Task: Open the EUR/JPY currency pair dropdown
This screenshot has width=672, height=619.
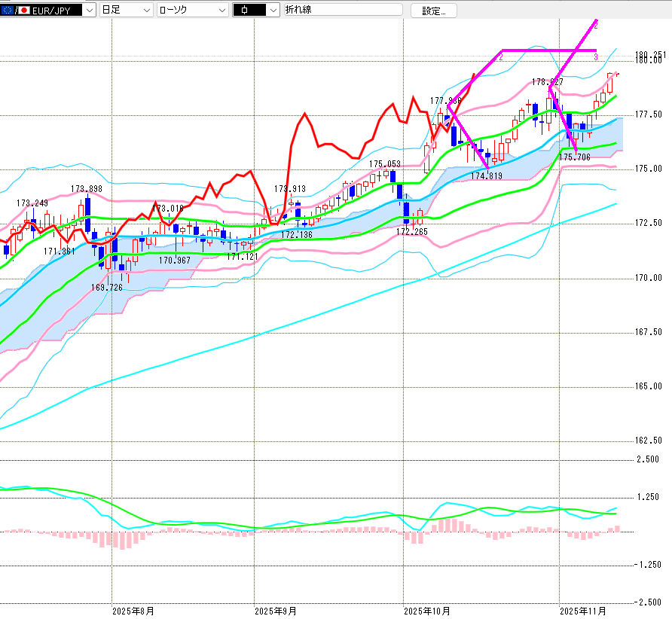Action: 89,11
